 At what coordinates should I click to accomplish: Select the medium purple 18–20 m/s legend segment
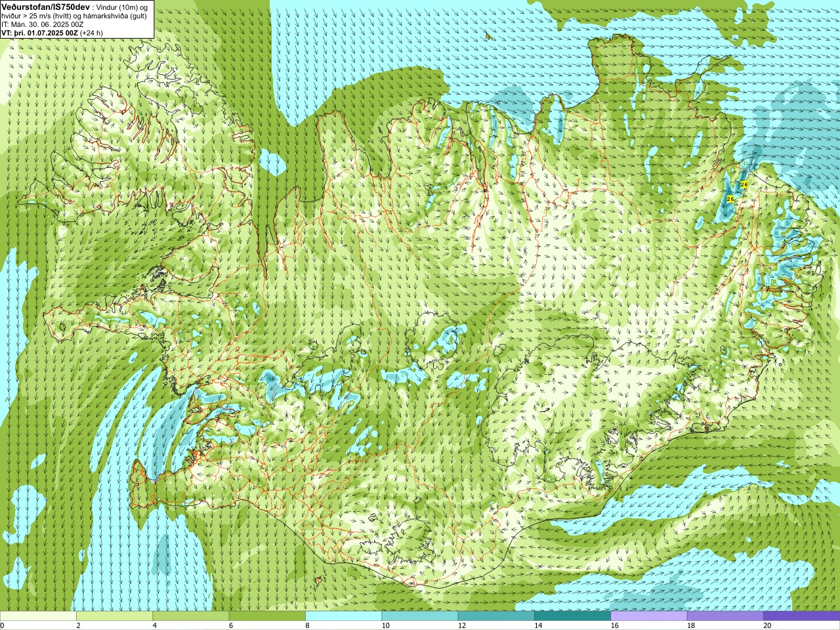pos(725,616)
